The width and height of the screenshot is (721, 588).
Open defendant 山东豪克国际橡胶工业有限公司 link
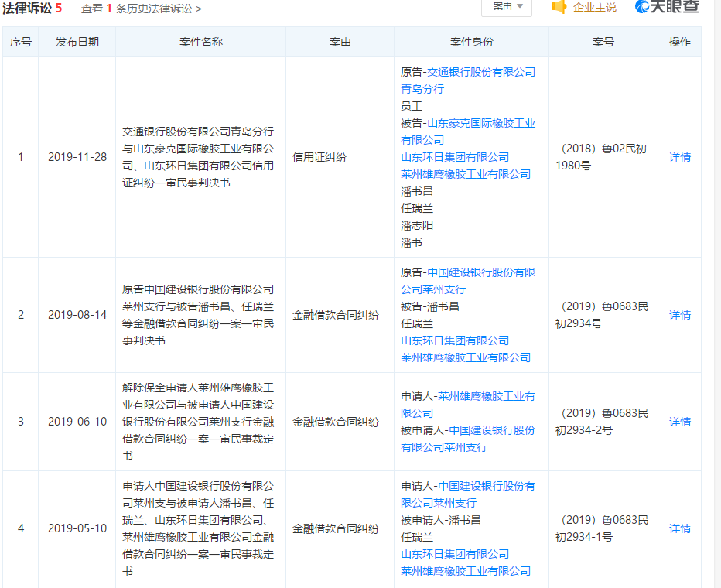[468, 132]
